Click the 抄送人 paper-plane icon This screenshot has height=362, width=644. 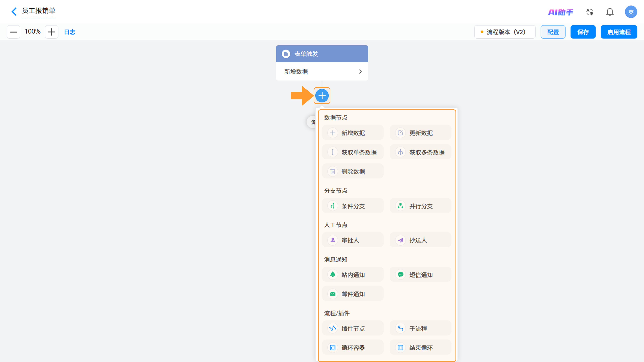tap(400, 240)
